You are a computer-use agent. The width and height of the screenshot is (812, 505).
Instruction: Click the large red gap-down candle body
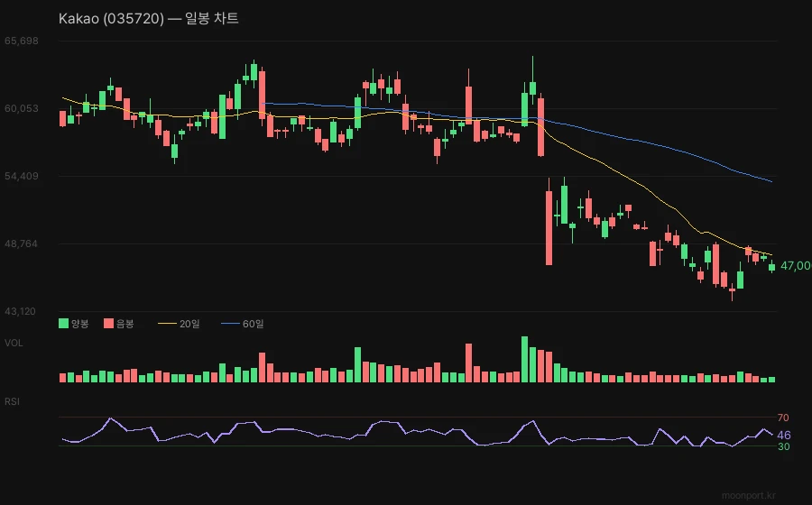[x=549, y=227]
